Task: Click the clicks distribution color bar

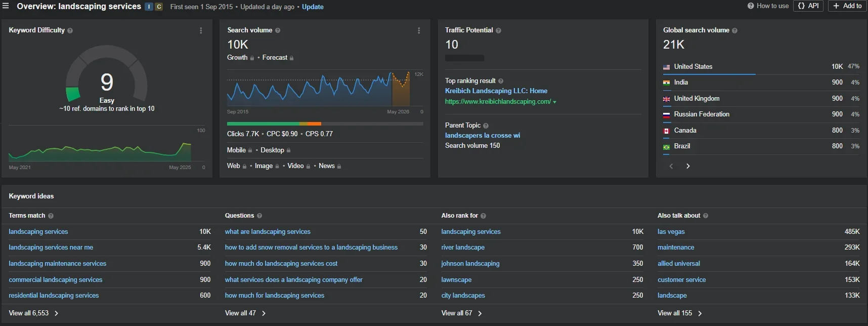Action: pyautogui.click(x=325, y=124)
